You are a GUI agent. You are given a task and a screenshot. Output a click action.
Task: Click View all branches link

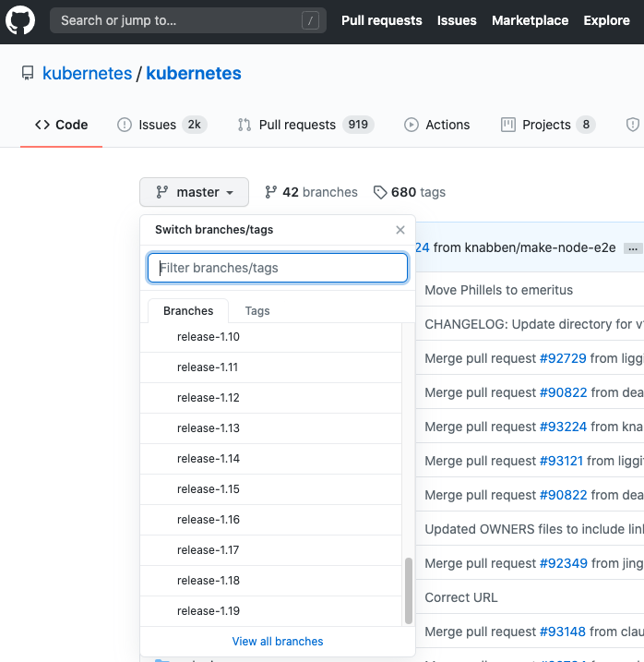tap(278, 642)
